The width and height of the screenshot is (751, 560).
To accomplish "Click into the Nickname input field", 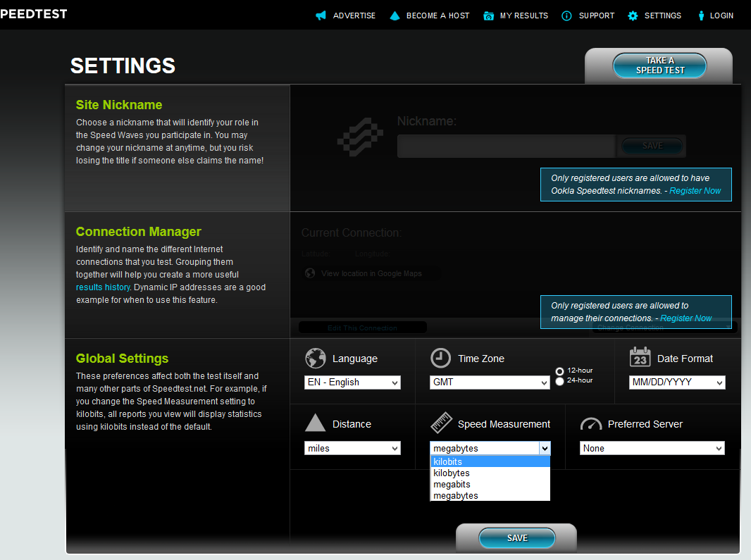I will (x=507, y=146).
